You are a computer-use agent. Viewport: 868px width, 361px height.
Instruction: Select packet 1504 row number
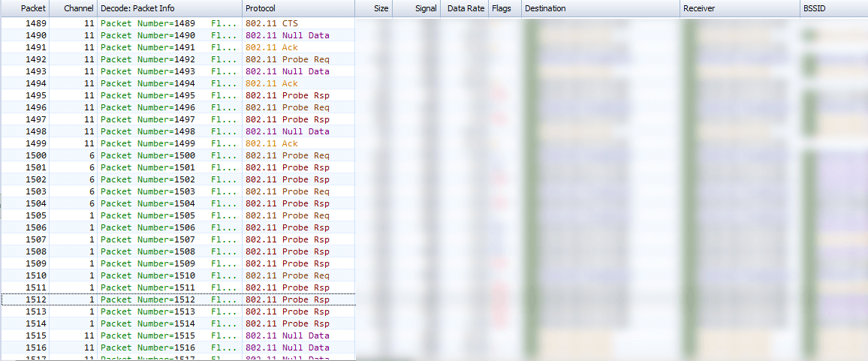[x=36, y=203]
